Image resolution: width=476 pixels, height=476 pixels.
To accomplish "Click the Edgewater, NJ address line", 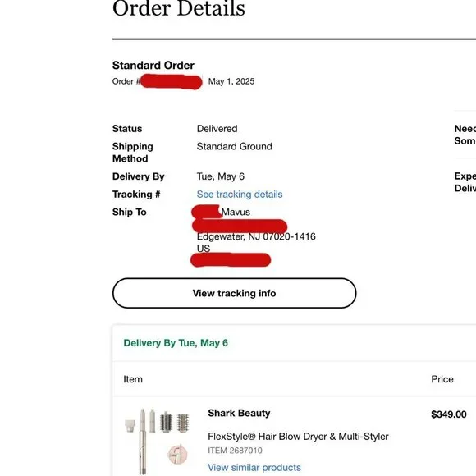I will (x=256, y=236).
